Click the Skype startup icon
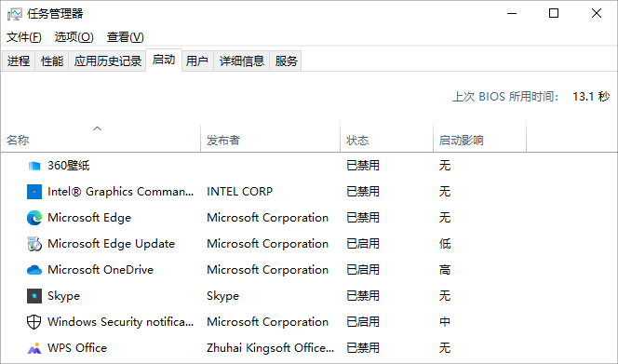The image size is (618, 364). (34, 296)
